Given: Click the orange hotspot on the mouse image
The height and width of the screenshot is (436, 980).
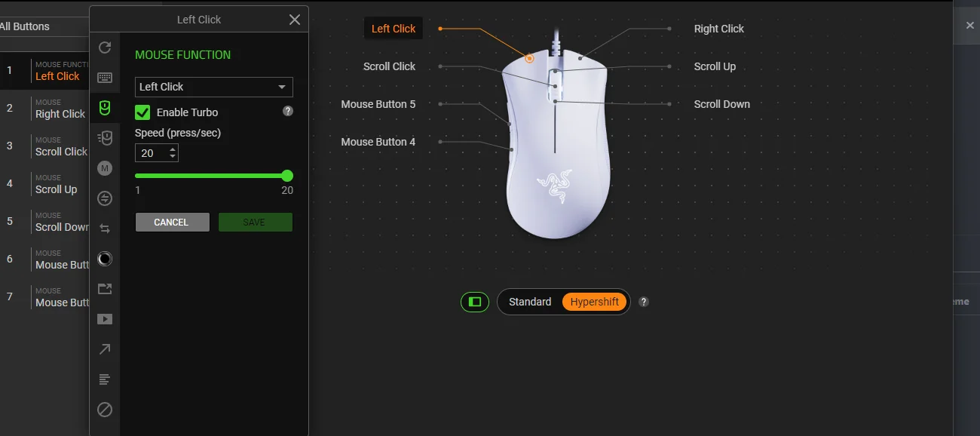Looking at the screenshot, I should (529, 58).
